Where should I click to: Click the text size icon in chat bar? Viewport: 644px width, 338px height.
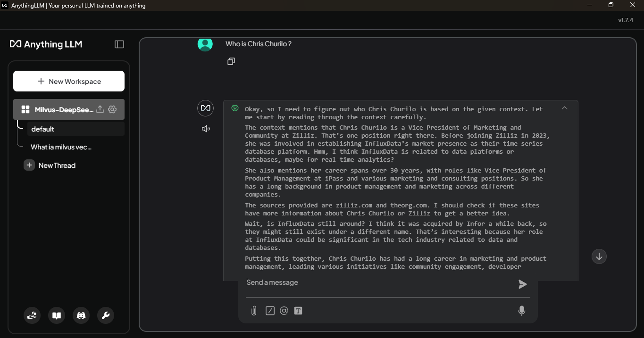coord(298,311)
